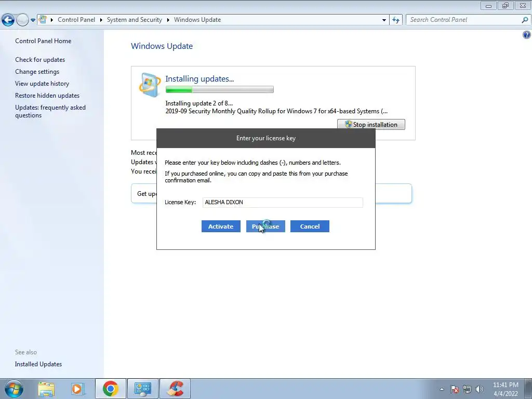Click the address bar Refresh icon
The image size is (532, 399).
(396, 20)
